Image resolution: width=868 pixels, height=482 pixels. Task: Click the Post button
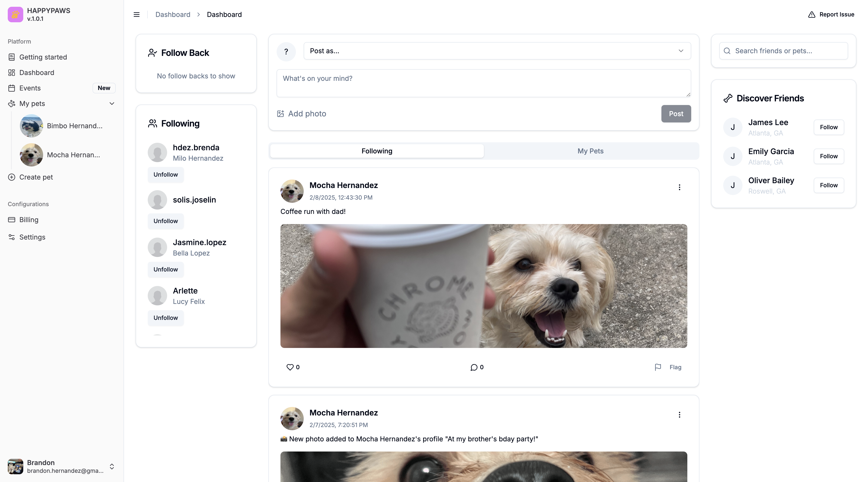click(x=676, y=114)
